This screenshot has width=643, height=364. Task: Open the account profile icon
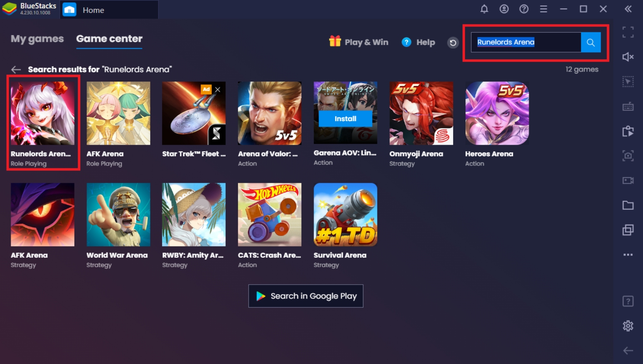(504, 9)
